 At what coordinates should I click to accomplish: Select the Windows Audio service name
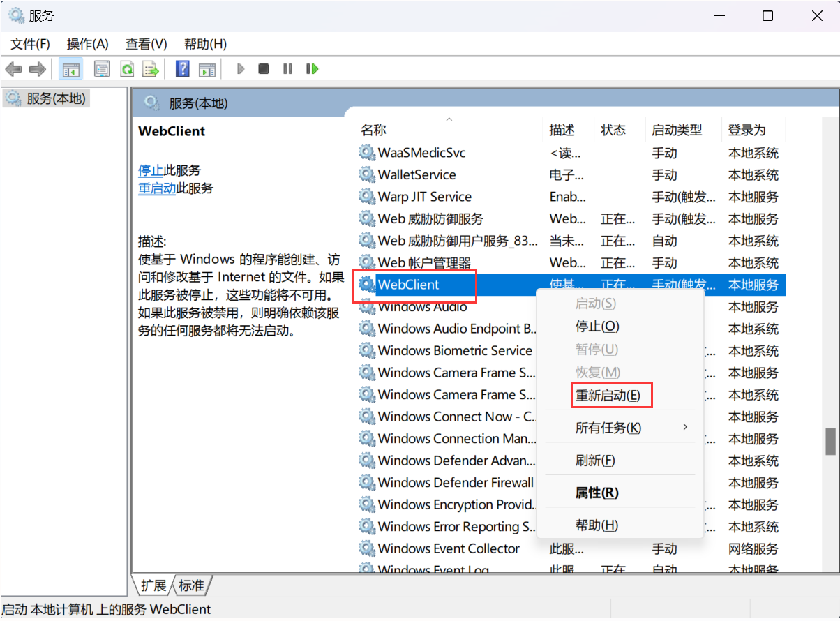[x=423, y=307]
